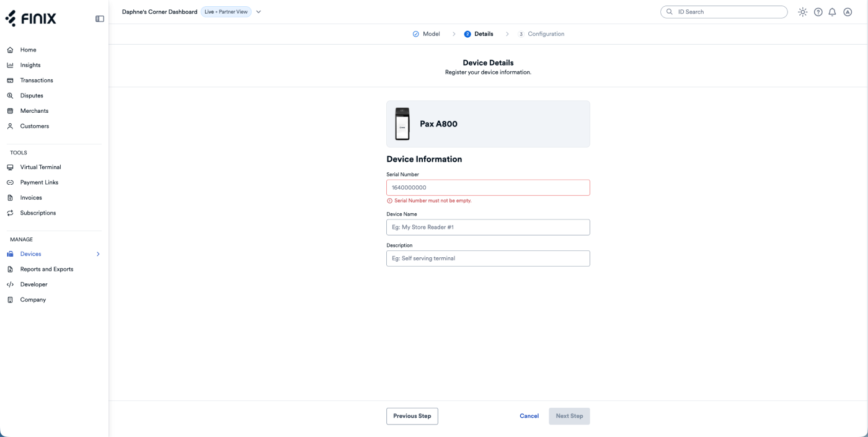Image resolution: width=868 pixels, height=437 pixels.
Task: Click the Transactions card icon
Action: (10, 81)
